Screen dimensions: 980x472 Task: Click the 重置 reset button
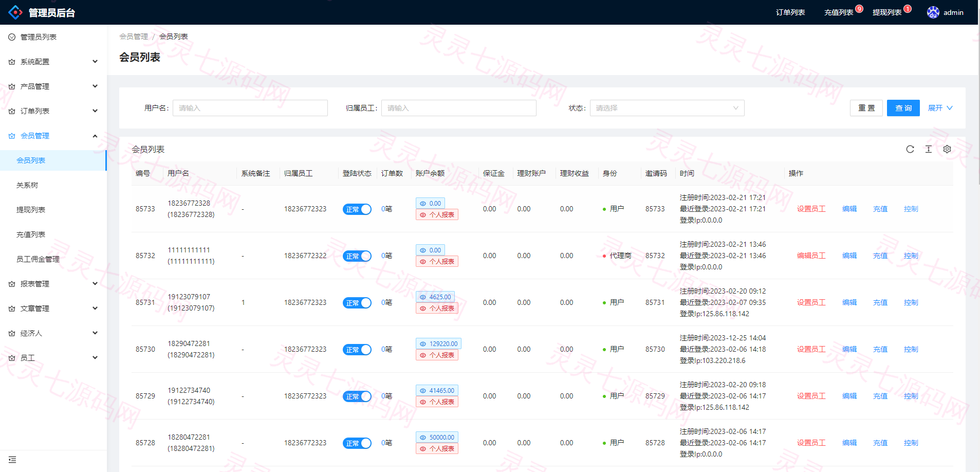866,108
